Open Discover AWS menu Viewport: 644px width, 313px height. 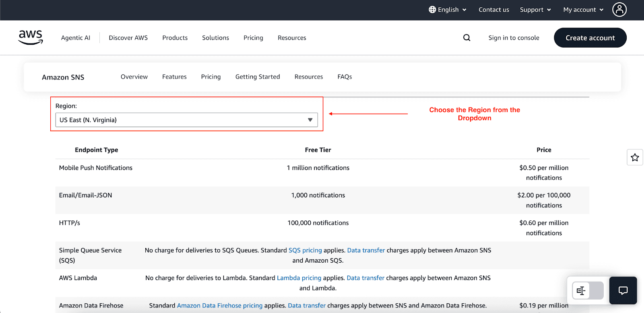128,38
